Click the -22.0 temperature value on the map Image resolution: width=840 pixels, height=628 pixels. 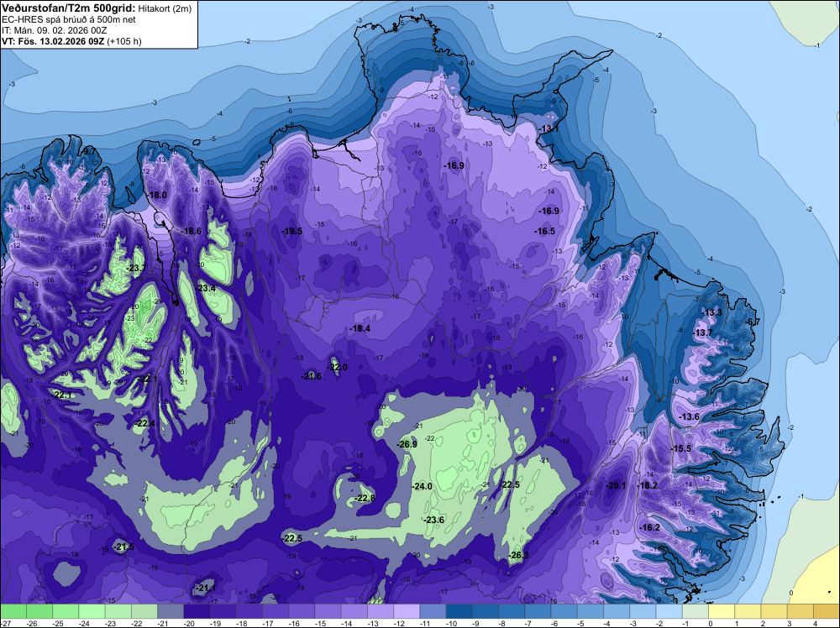[337, 367]
